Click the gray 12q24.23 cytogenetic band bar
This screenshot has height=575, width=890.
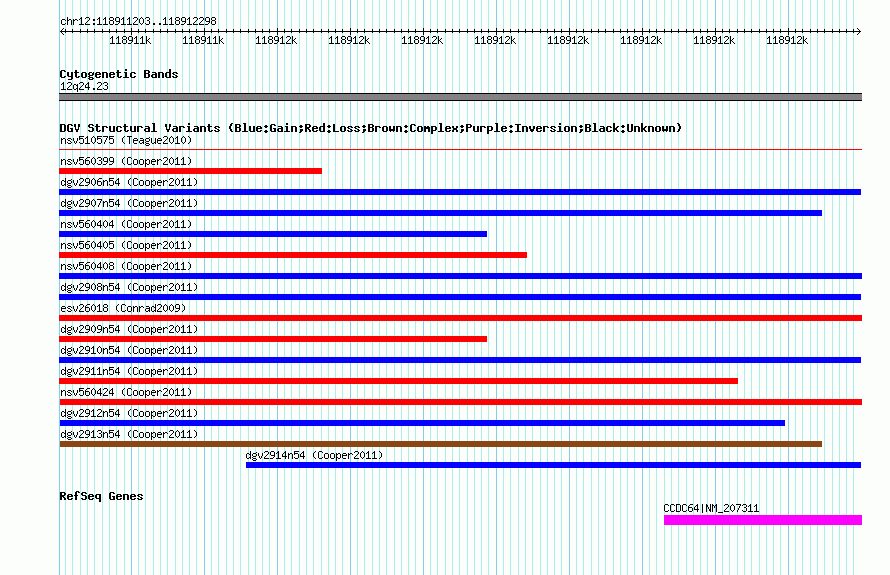(x=460, y=97)
